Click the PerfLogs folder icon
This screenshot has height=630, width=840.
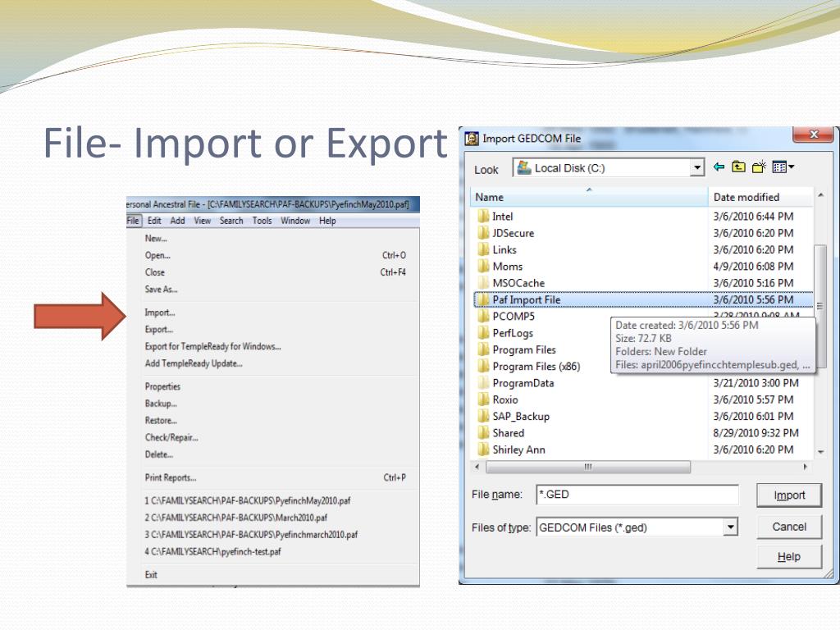483,333
